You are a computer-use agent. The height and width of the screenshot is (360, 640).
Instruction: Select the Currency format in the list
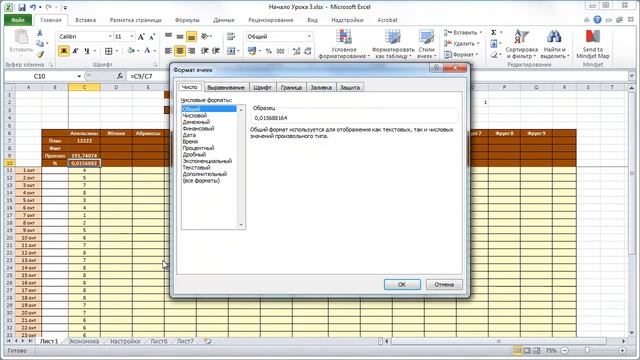tap(196, 122)
